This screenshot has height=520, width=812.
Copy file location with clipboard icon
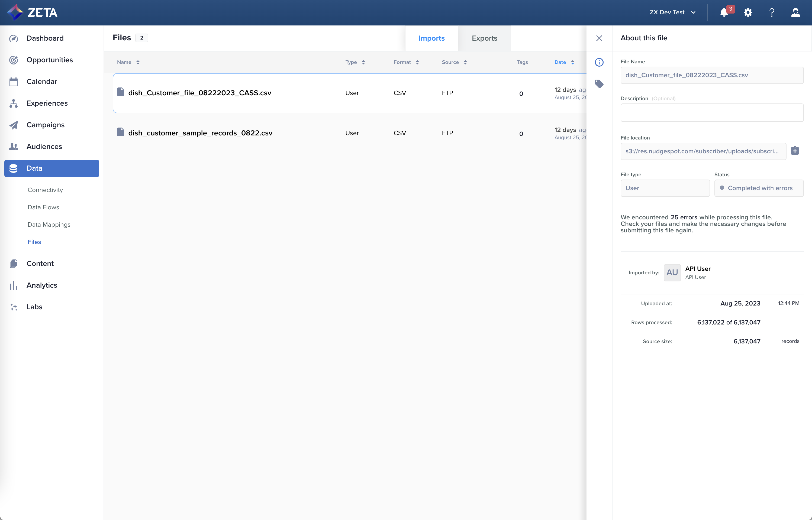[795, 151]
